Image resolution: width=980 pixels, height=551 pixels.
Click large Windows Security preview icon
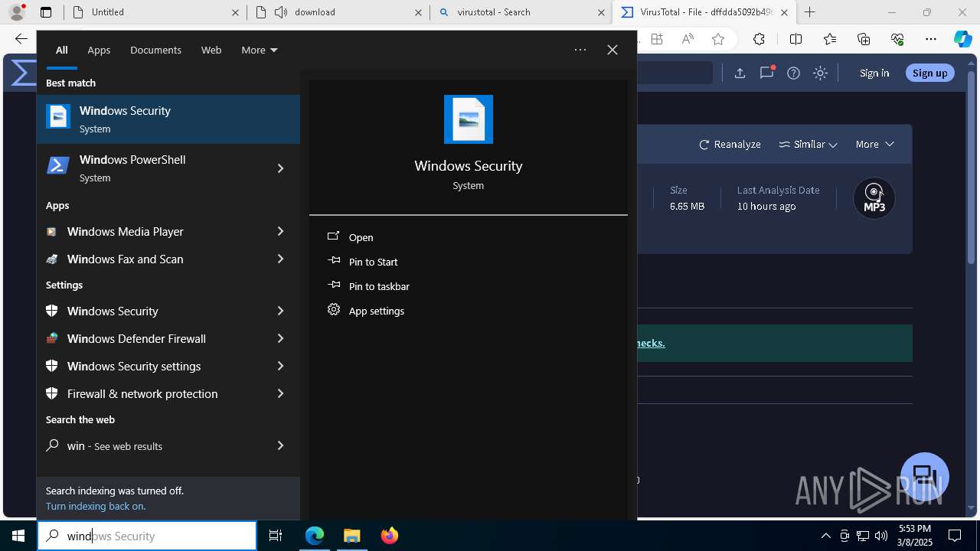pyautogui.click(x=469, y=119)
